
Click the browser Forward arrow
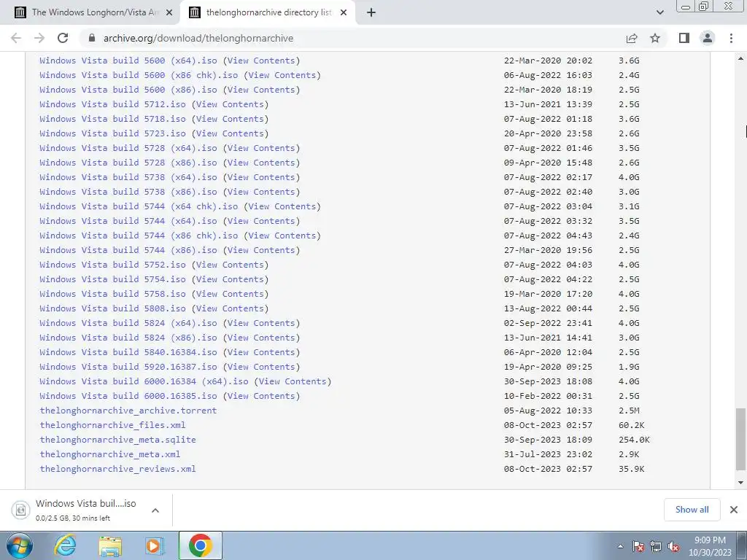coord(39,38)
